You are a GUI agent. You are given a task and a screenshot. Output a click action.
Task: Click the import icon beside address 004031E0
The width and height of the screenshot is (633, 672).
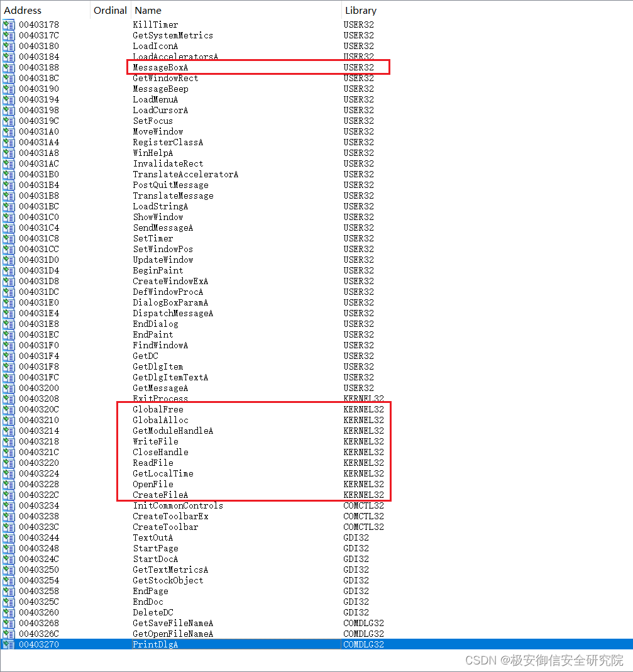tap(9, 302)
